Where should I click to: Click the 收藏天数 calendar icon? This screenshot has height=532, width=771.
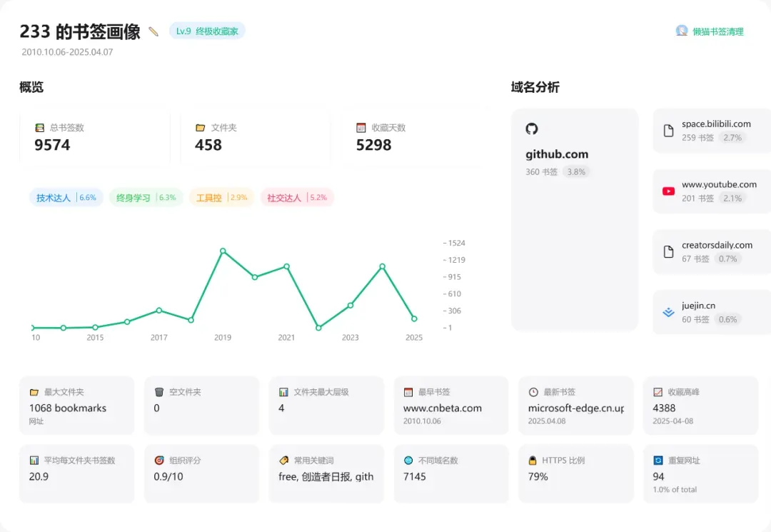click(x=361, y=128)
